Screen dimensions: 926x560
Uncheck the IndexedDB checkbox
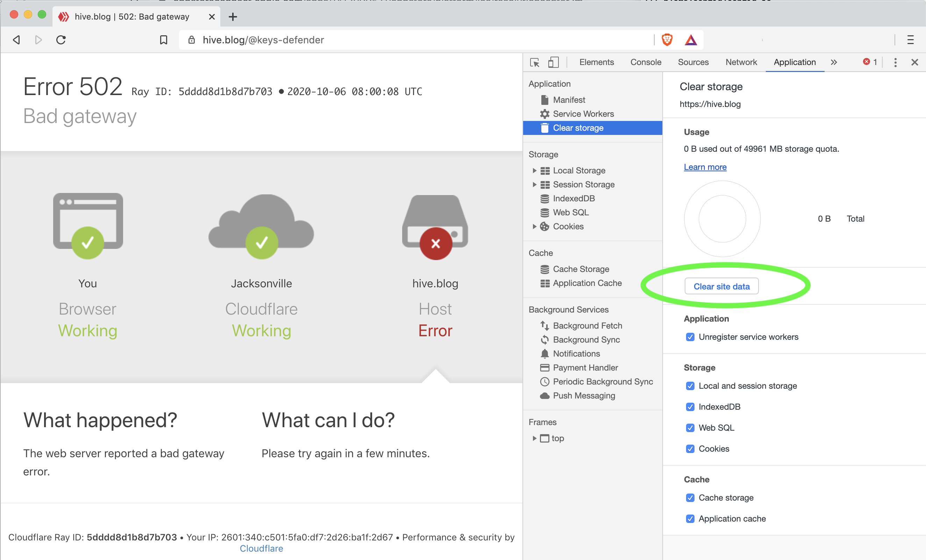click(690, 407)
